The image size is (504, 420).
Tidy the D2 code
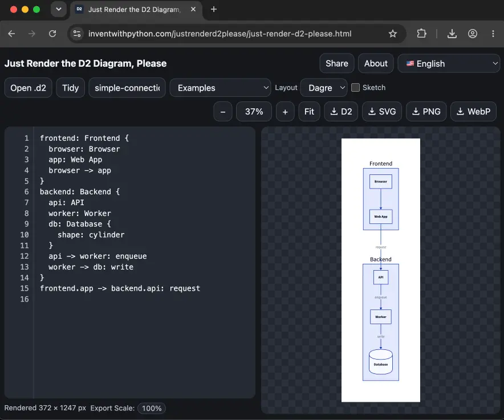tap(70, 88)
